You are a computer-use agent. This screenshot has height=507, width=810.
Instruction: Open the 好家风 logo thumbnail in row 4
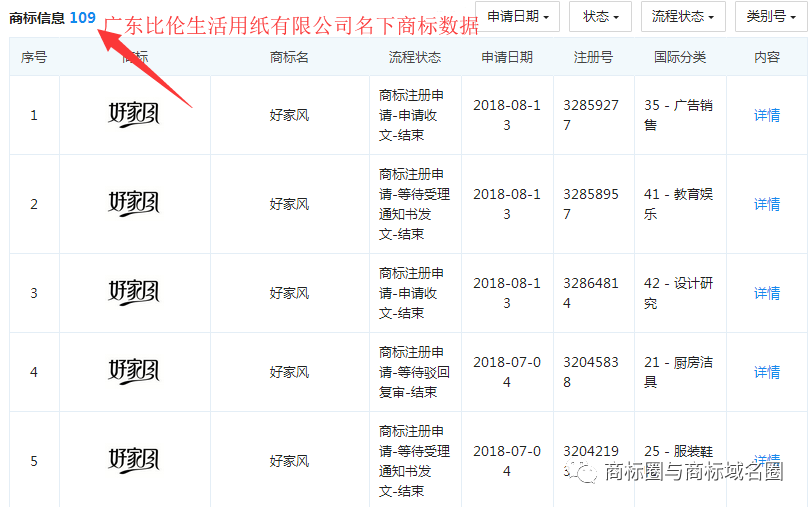click(134, 372)
